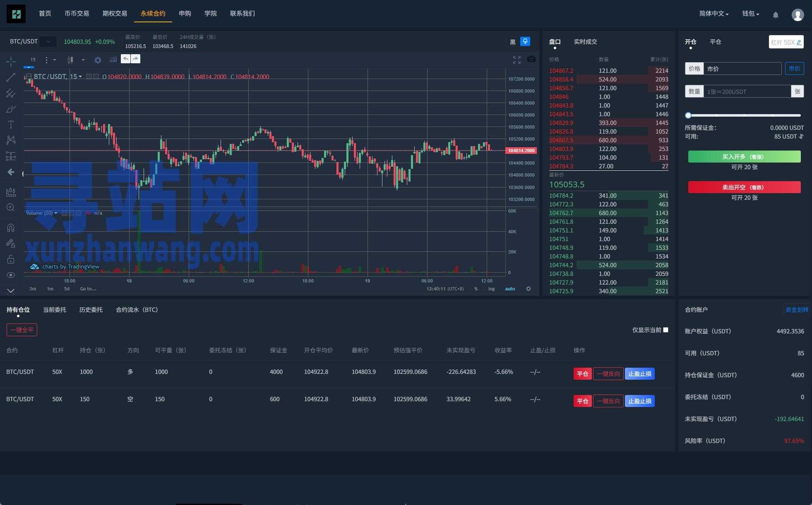Expand BTC/USDT, 15 chart legend dropdown
Viewport: 812px width, 505px height.
(x=80, y=77)
